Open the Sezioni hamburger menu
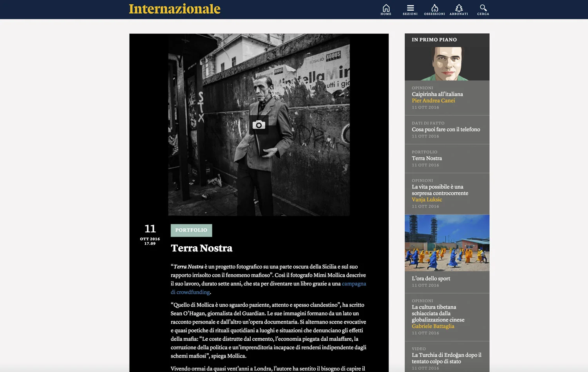This screenshot has width=588, height=372. point(410,9)
